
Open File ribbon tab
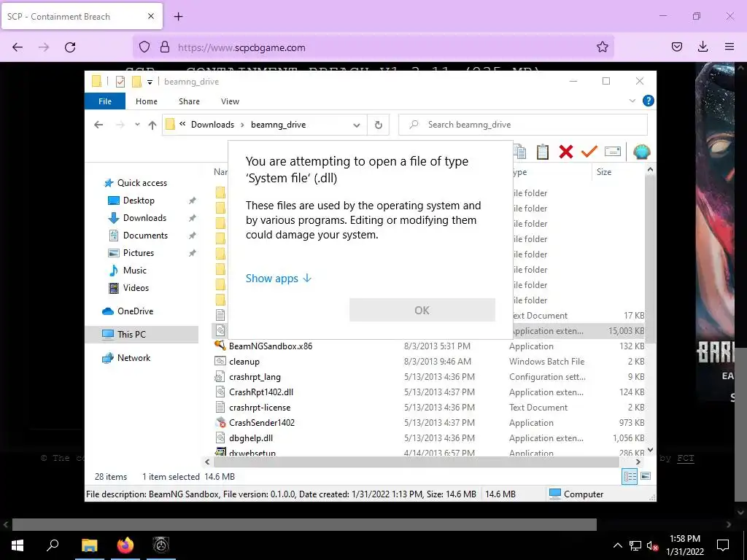click(x=105, y=101)
